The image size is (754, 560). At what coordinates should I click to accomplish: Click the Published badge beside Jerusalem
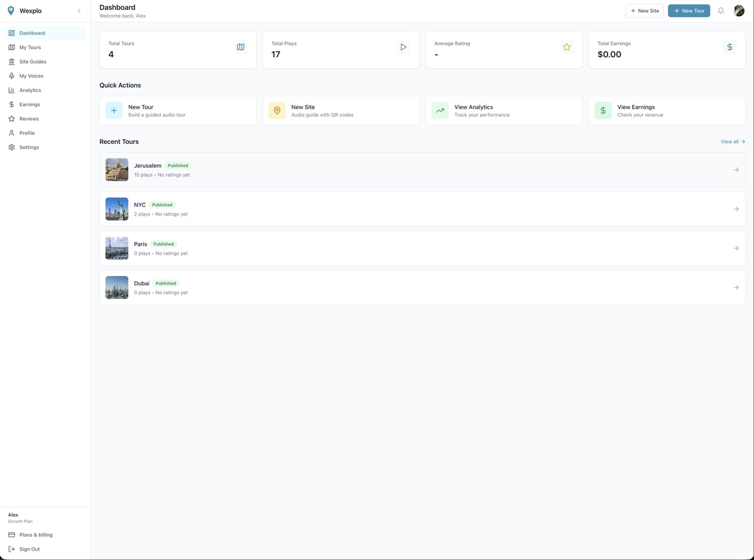[x=178, y=165]
